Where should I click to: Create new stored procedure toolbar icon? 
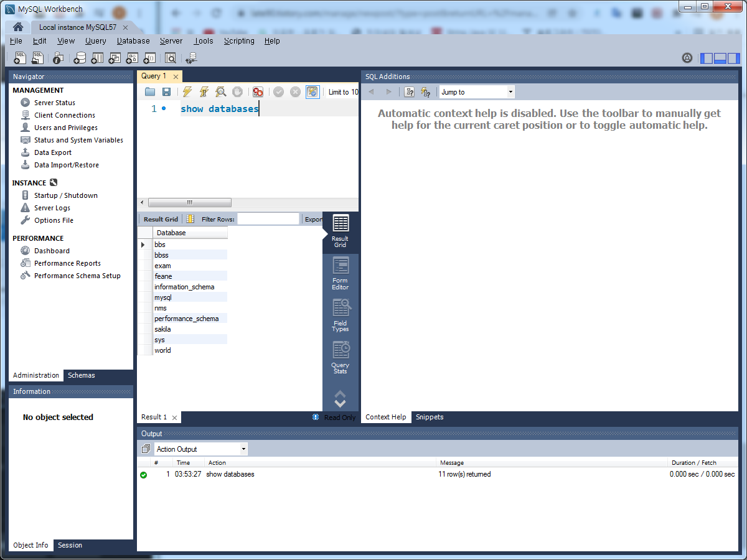pyautogui.click(x=132, y=58)
